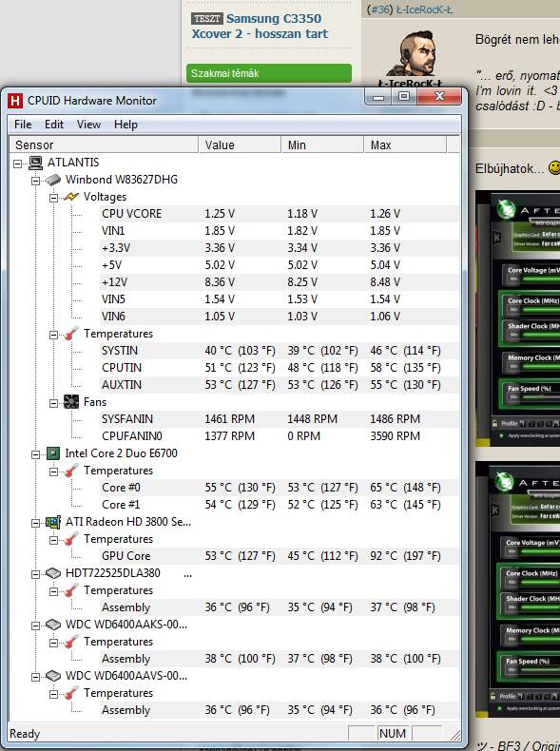This screenshot has width=560, height=751.
Task: Collapse the ATLANTIS root node
Action: coord(18,164)
